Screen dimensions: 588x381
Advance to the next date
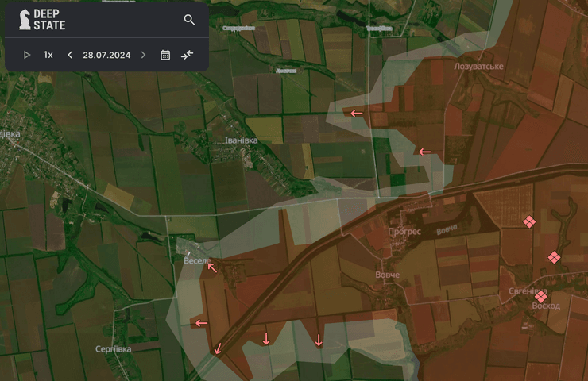[143, 55]
